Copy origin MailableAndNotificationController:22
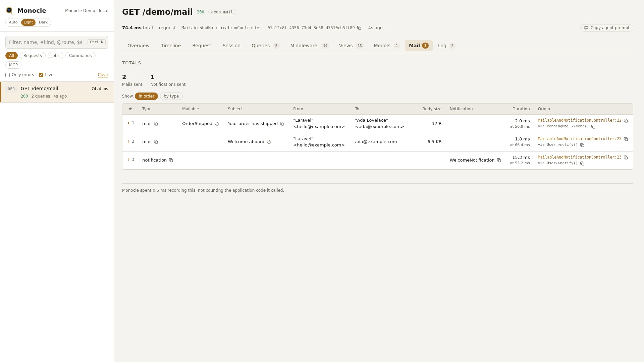 point(626,121)
